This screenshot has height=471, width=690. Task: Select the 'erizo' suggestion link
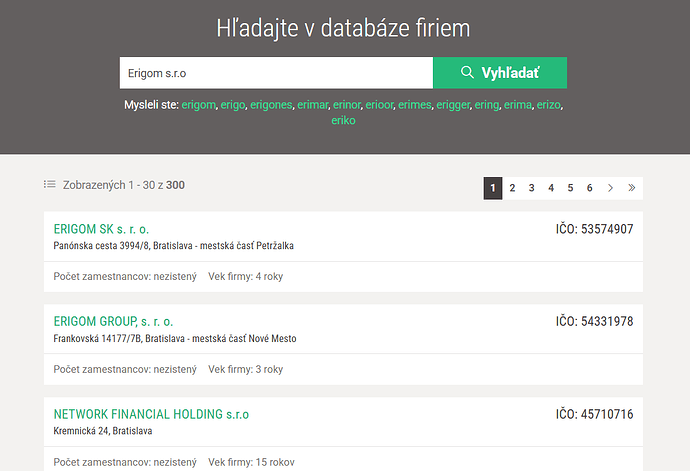(549, 104)
